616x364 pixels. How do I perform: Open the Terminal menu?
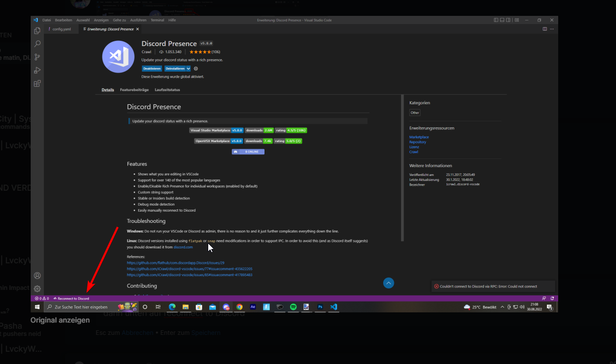[157, 20]
